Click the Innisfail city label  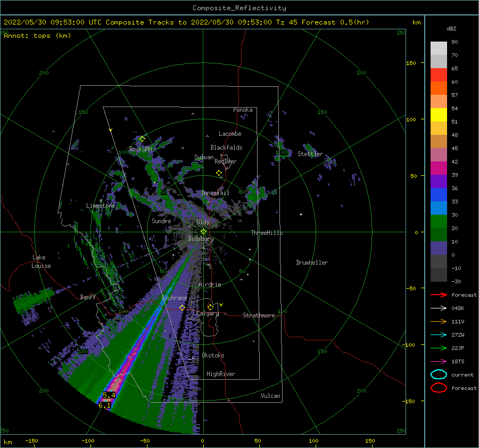[215, 193]
